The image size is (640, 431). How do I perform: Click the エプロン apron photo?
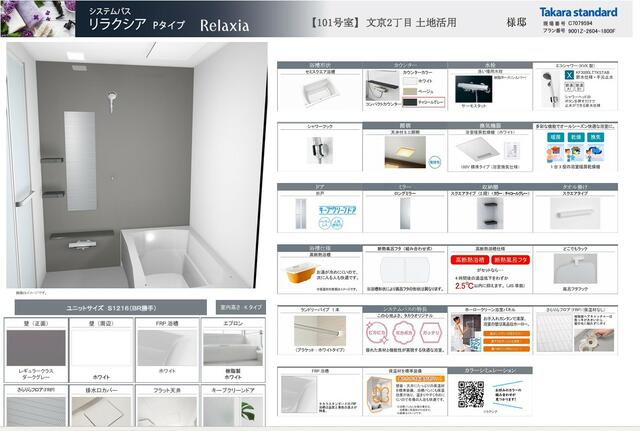click(233, 348)
